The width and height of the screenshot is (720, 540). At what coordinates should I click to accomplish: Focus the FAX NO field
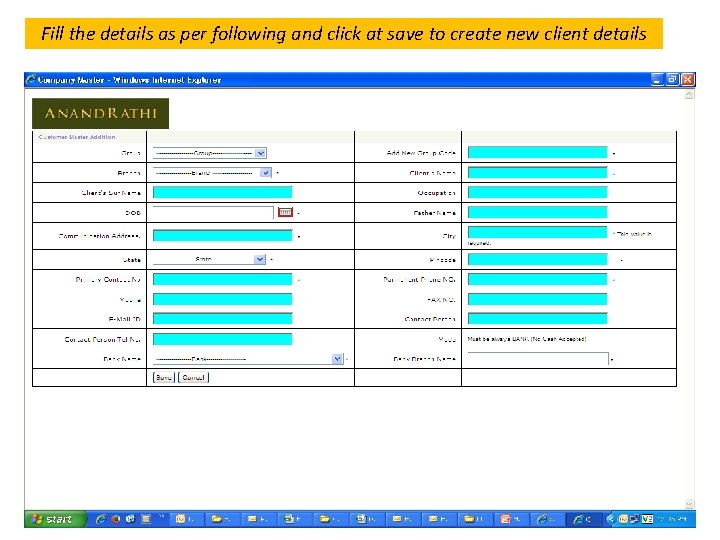pyautogui.click(x=537, y=299)
